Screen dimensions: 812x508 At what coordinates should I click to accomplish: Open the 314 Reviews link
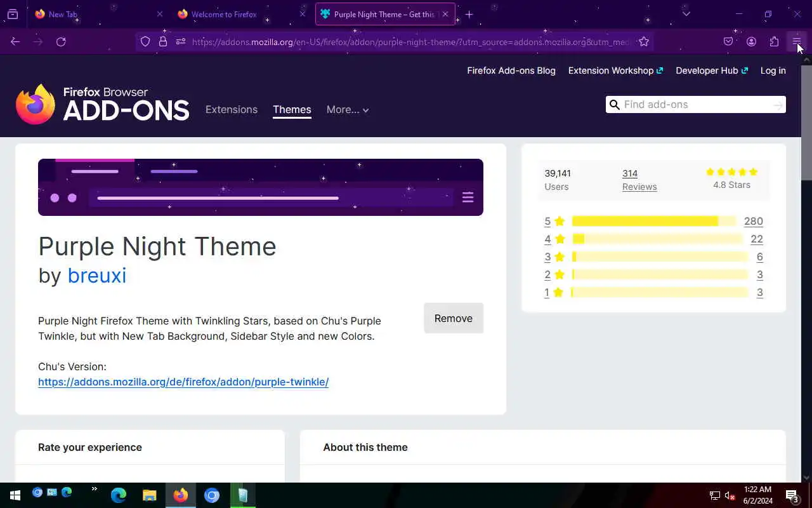(639, 180)
